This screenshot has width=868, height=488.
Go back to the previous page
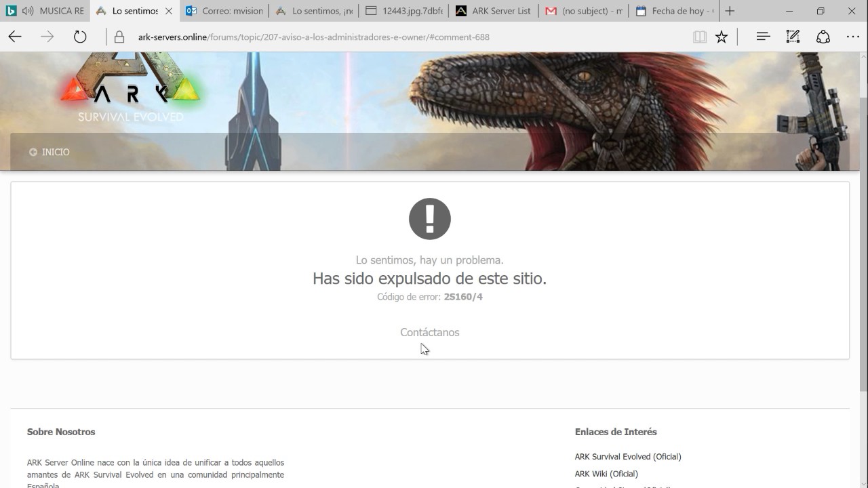[x=15, y=37]
